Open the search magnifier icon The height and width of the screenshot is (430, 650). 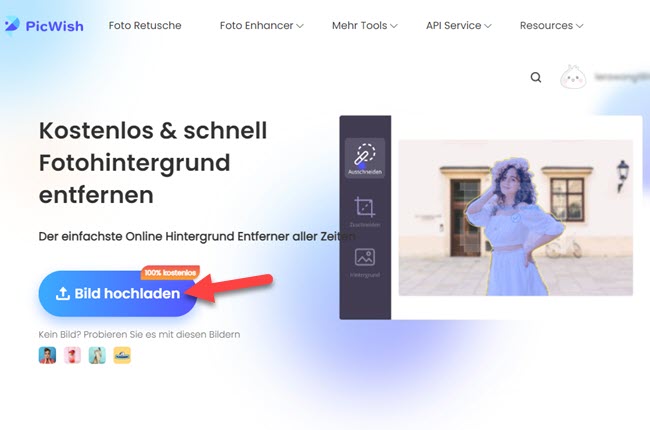[536, 78]
